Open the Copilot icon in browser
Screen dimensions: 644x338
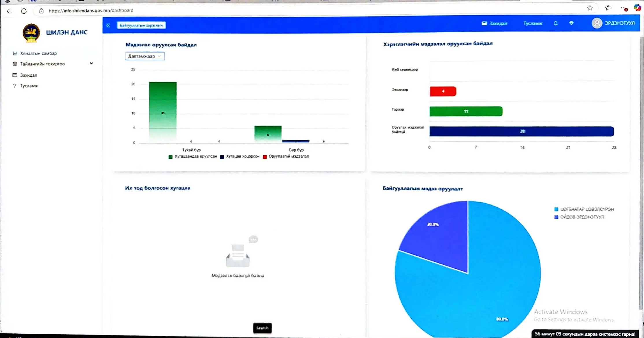637,8
